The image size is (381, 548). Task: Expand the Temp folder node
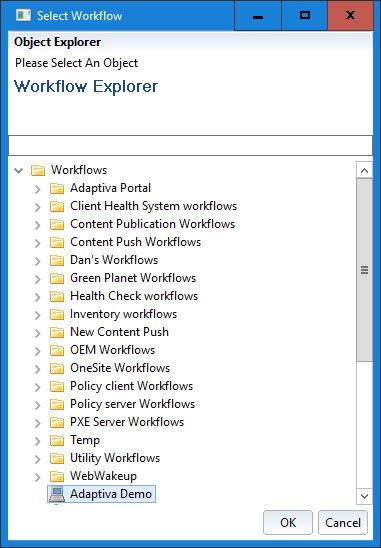pos(38,441)
